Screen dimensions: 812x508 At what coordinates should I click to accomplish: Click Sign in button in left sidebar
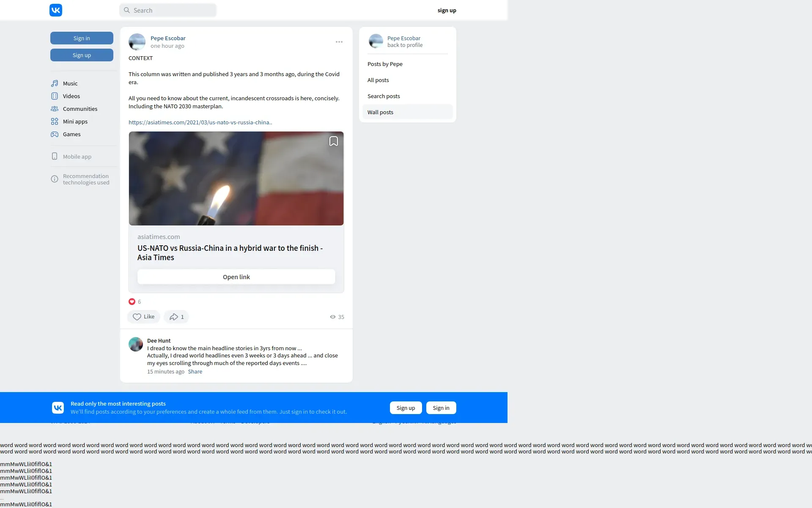[x=82, y=38]
